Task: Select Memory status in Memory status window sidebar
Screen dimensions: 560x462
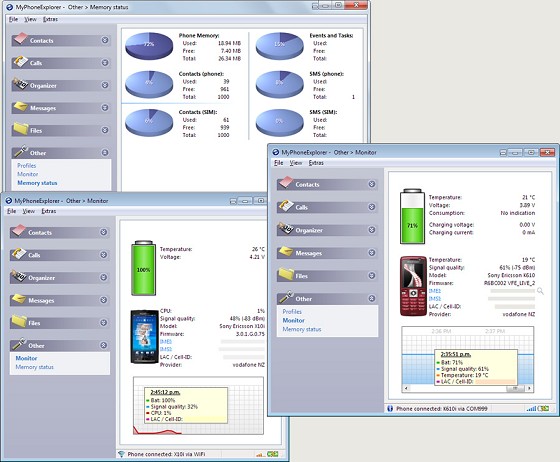Action: click(37, 183)
